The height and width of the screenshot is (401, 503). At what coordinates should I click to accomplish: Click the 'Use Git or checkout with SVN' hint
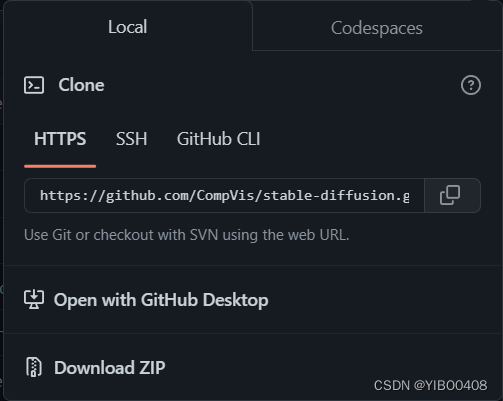pos(187,235)
